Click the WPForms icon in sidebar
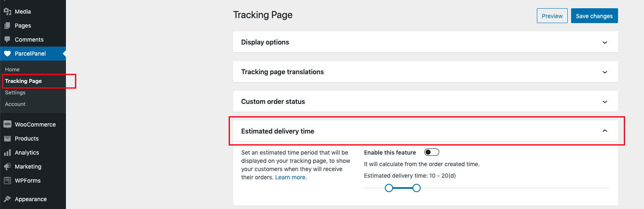The image size is (644, 209). [7, 181]
